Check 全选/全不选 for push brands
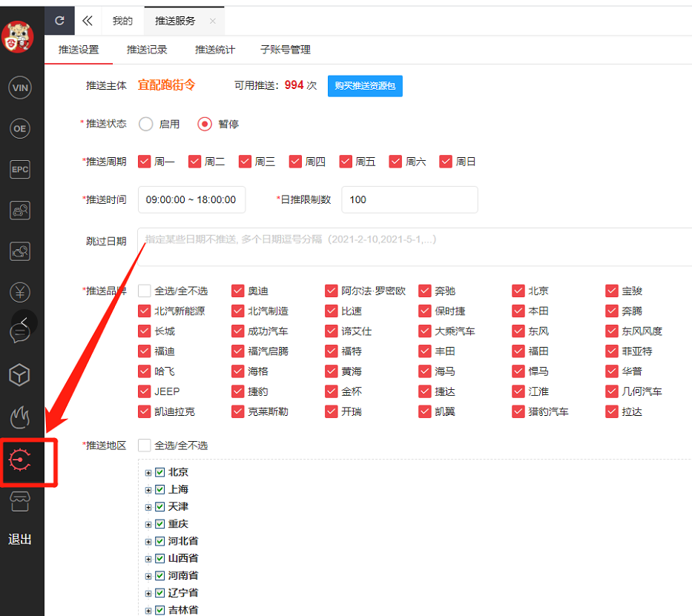 145,291
